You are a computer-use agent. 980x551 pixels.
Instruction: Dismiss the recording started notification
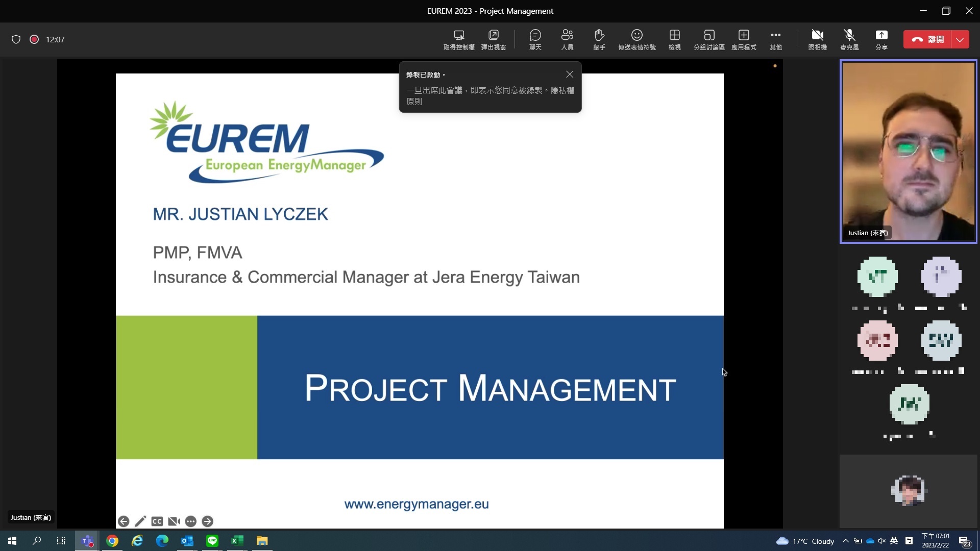pos(570,74)
